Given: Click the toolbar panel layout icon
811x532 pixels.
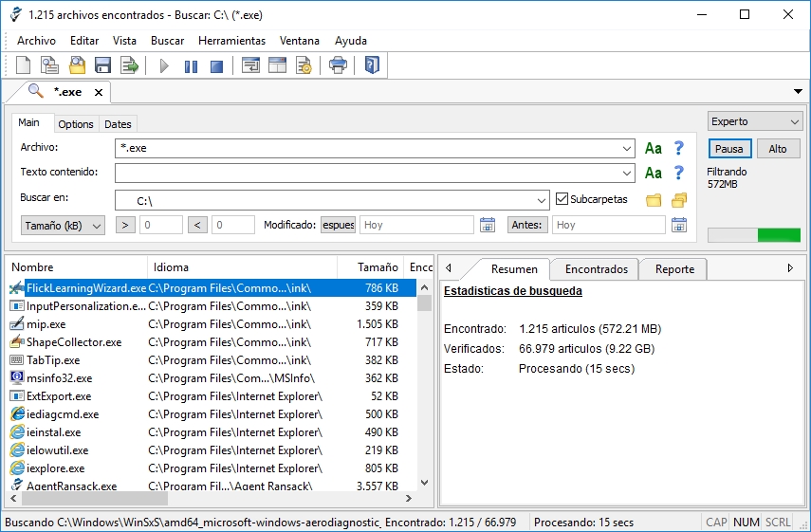Looking at the screenshot, I should [277, 65].
